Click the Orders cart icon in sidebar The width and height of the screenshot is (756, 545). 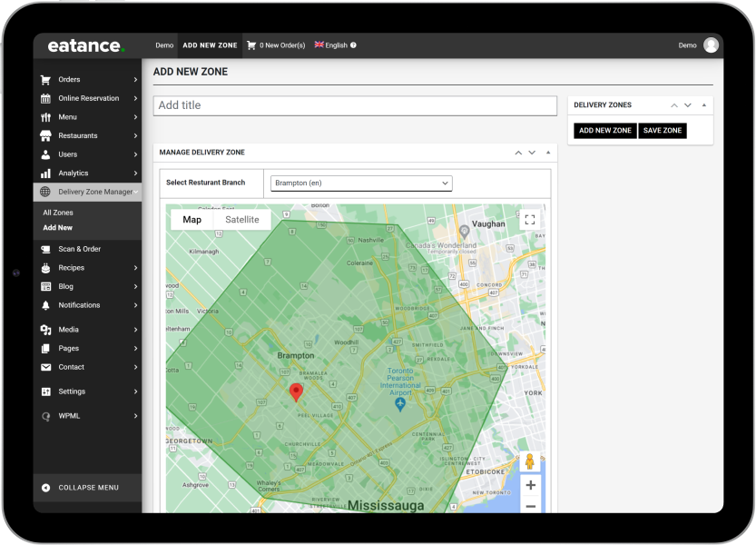point(45,80)
